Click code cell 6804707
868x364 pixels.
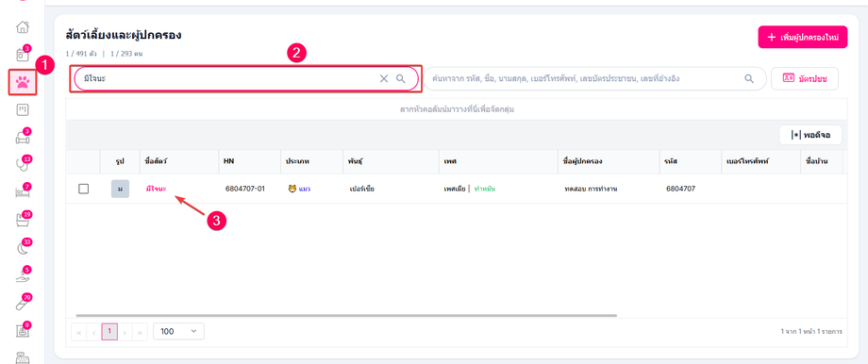681,189
